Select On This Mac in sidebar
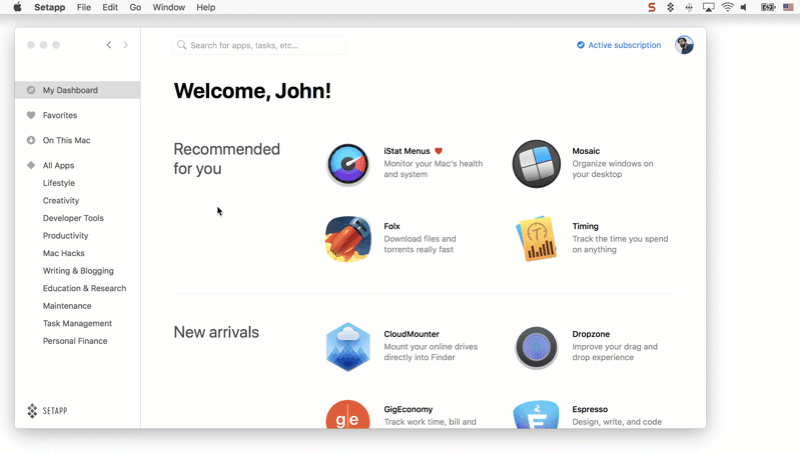Viewport: 800px width, 452px height. coord(66,140)
